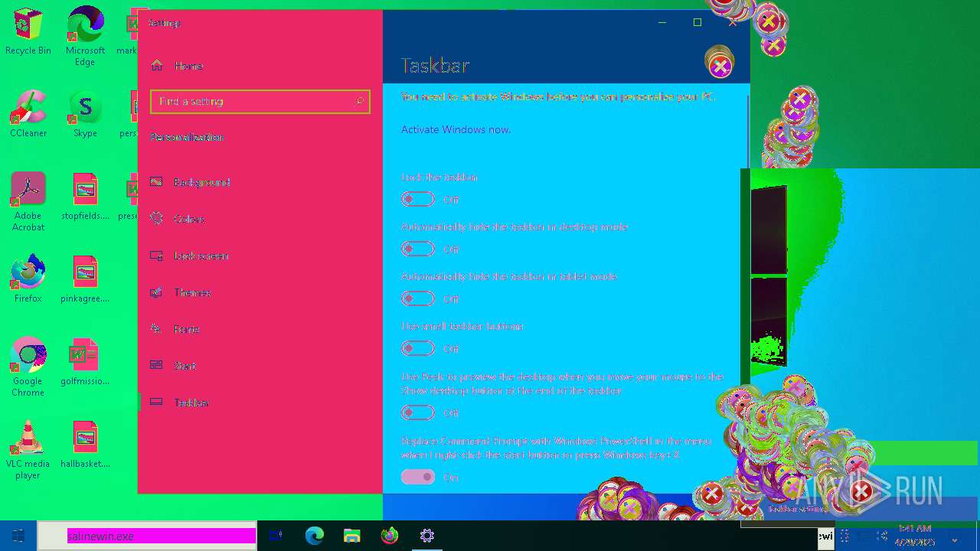Toggle Use small taskbar buttons
The width and height of the screenshot is (980, 551).
(x=418, y=348)
